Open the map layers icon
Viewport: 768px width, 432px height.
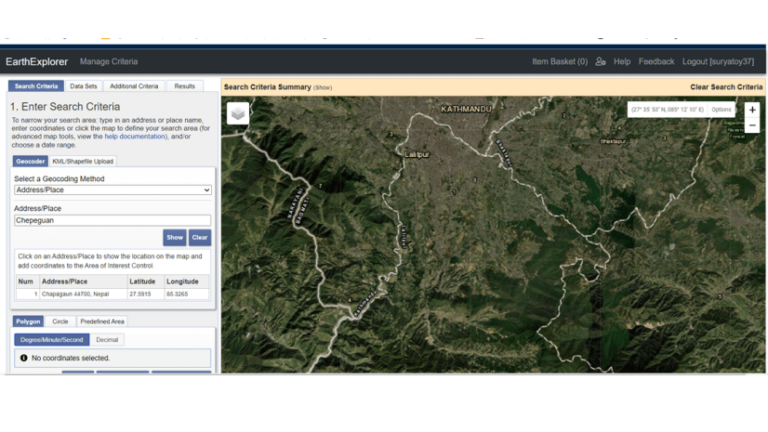click(238, 114)
